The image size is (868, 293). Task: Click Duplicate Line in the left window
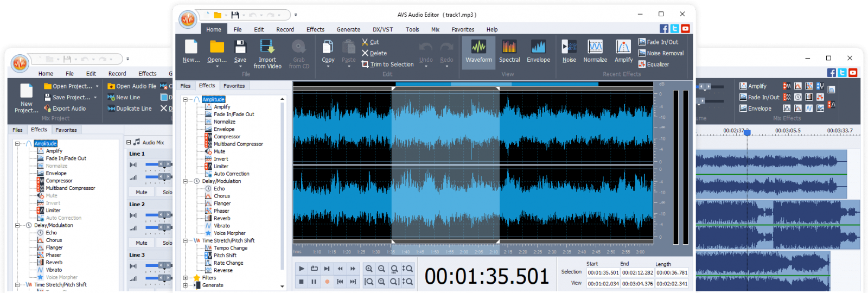pyautogui.click(x=129, y=109)
